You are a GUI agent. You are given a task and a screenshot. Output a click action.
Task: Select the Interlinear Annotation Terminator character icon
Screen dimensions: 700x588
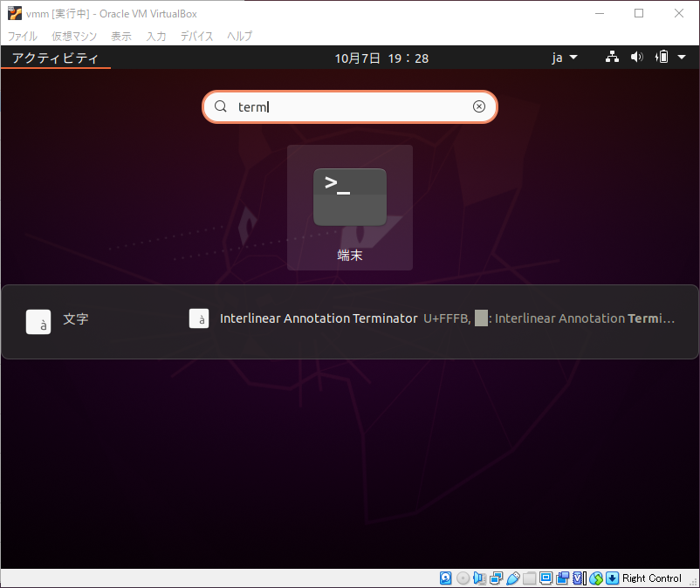(199, 318)
